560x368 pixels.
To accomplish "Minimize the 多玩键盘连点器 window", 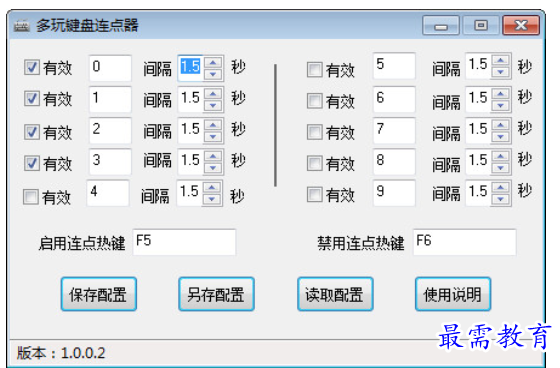I will coord(441,25).
